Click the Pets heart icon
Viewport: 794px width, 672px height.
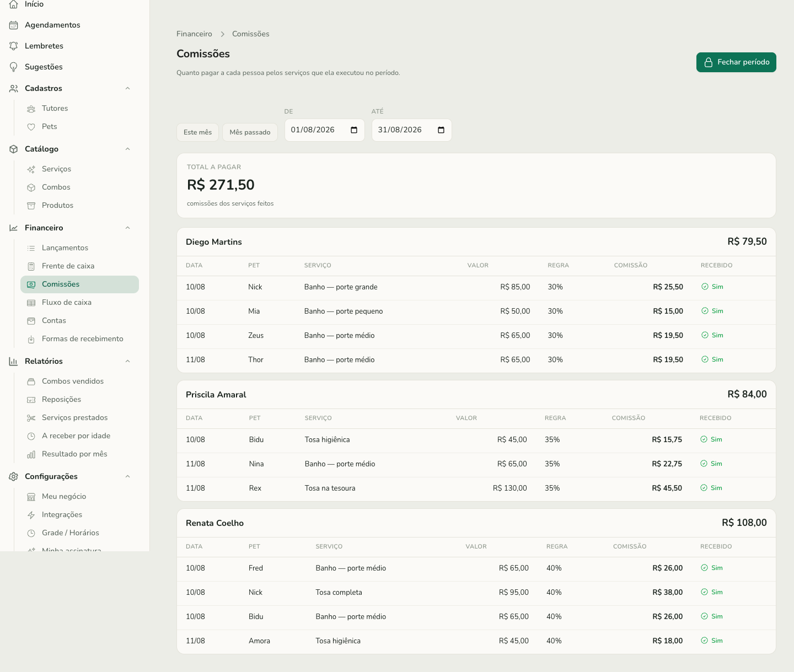(x=31, y=127)
